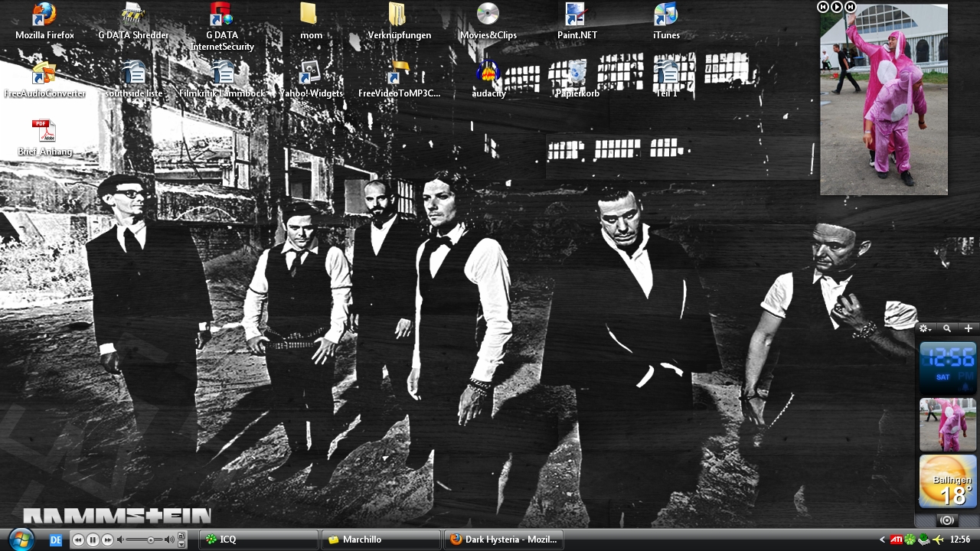Adjust the taskbar media player volume slider

pyautogui.click(x=150, y=540)
